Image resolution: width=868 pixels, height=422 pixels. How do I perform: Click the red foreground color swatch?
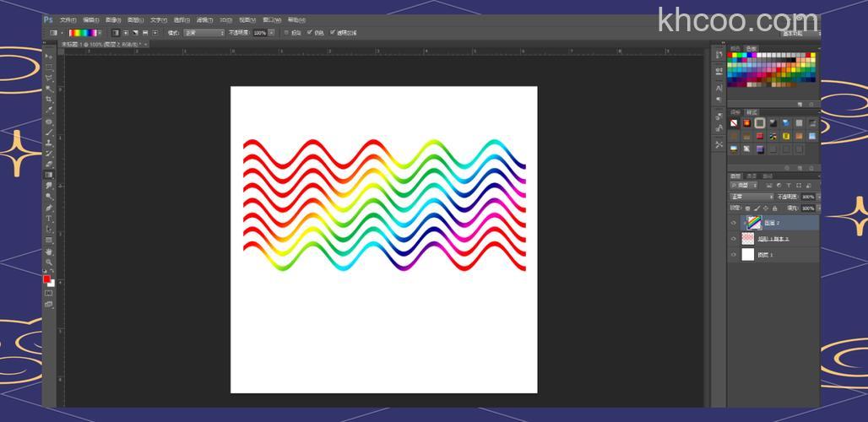[47, 279]
